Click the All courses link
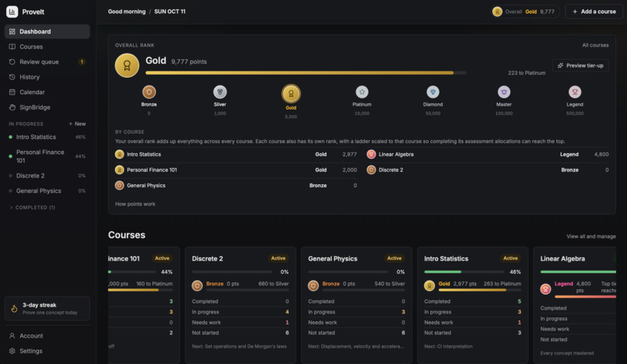The height and width of the screenshot is (364, 627). [595, 45]
